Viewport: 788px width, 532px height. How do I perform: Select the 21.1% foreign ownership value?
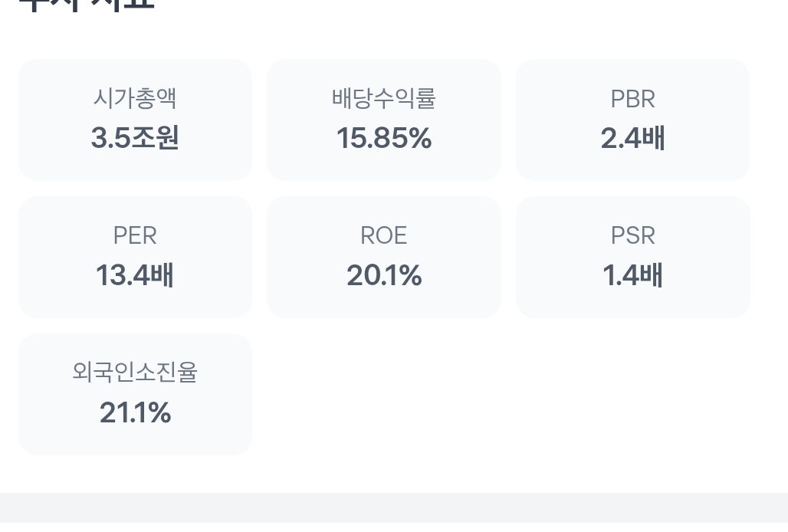pyautogui.click(x=135, y=413)
